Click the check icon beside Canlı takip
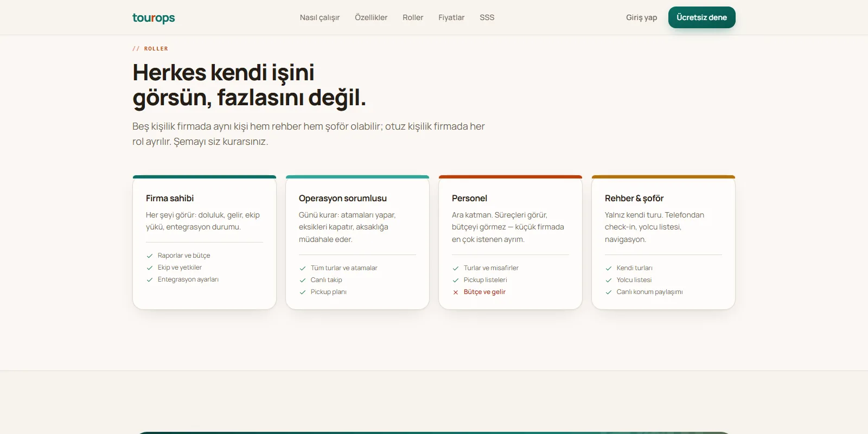The width and height of the screenshot is (868, 434). 303,280
